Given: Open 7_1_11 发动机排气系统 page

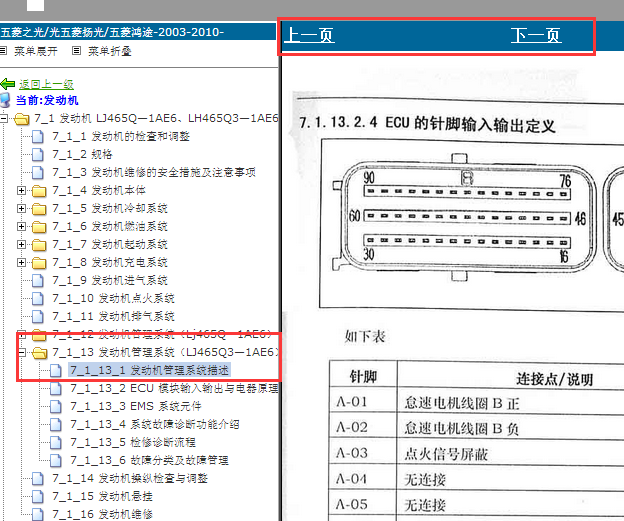Looking at the screenshot, I should coord(113,316).
